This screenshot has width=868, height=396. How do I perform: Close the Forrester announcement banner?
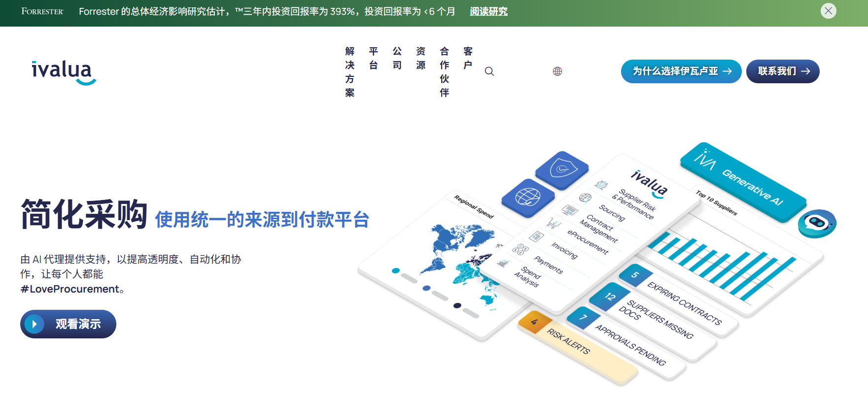[x=828, y=11]
